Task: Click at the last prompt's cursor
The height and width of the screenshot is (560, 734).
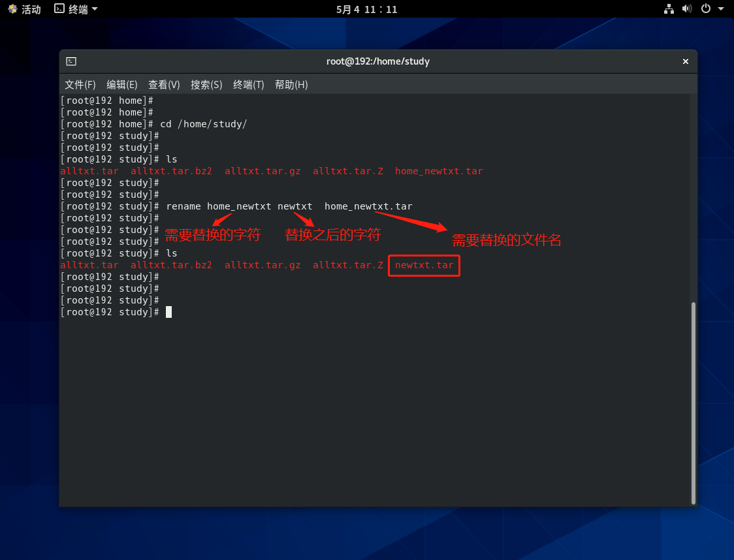Action: (x=168, y=312)
